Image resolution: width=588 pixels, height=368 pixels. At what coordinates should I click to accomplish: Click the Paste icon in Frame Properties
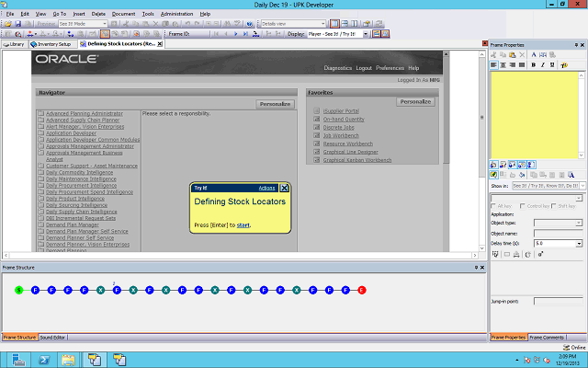click(513, 55)
